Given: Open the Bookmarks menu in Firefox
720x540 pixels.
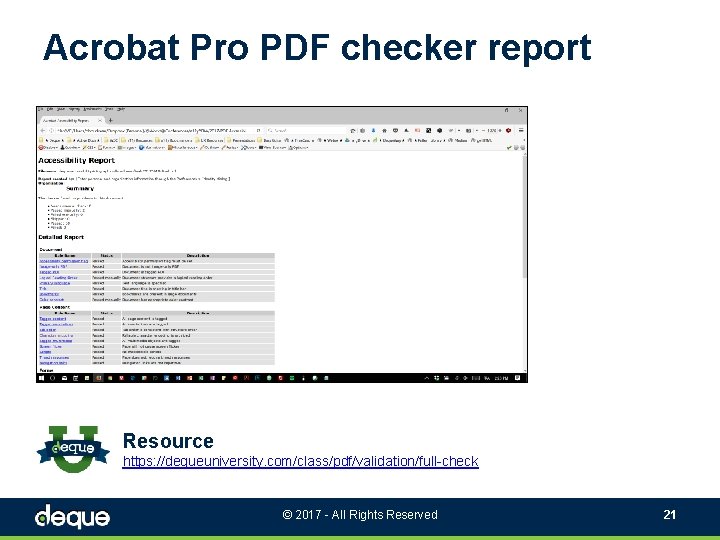Looking at the screenshot, I should pyautogui.click(x=92, y=109).
